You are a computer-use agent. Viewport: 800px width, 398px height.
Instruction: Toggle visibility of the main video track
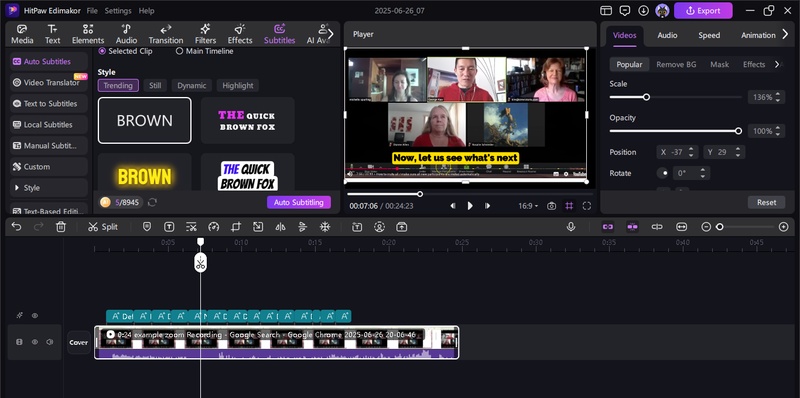point(35,342)
